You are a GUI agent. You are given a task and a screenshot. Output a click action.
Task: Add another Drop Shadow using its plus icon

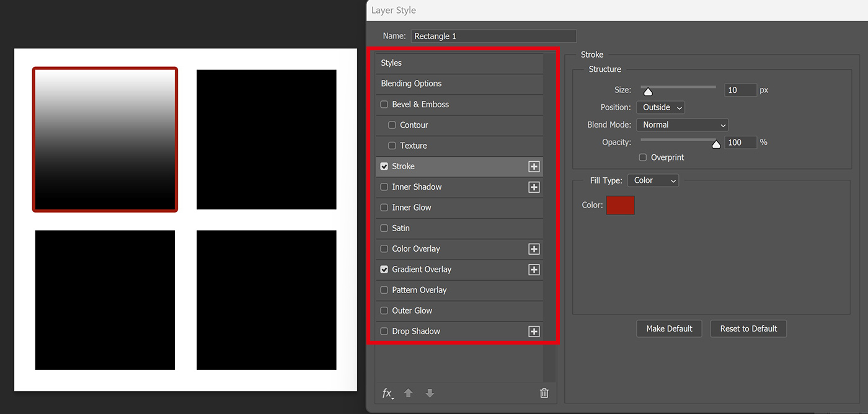(533, 331)
